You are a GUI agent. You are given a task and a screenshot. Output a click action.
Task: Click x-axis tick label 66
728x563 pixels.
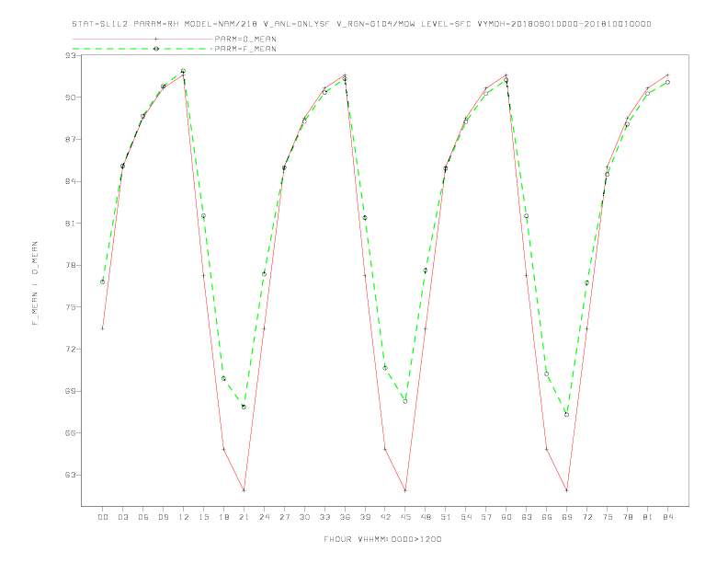547,517
